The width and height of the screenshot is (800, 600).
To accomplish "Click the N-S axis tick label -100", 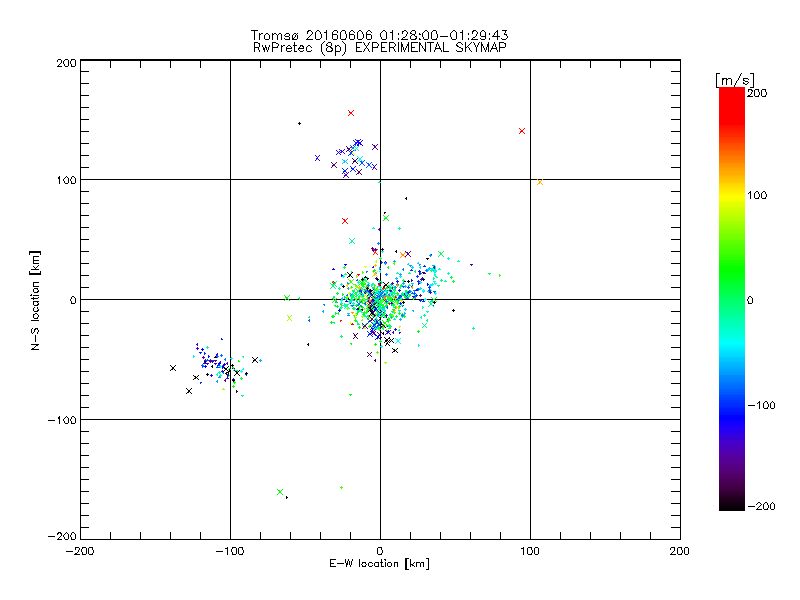I will [x=62, y=420].
